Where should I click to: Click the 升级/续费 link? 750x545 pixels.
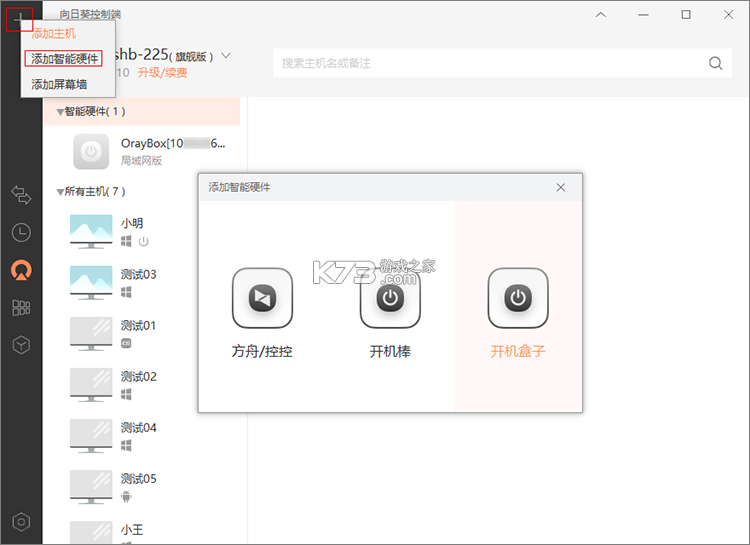(x=162, y=73)
